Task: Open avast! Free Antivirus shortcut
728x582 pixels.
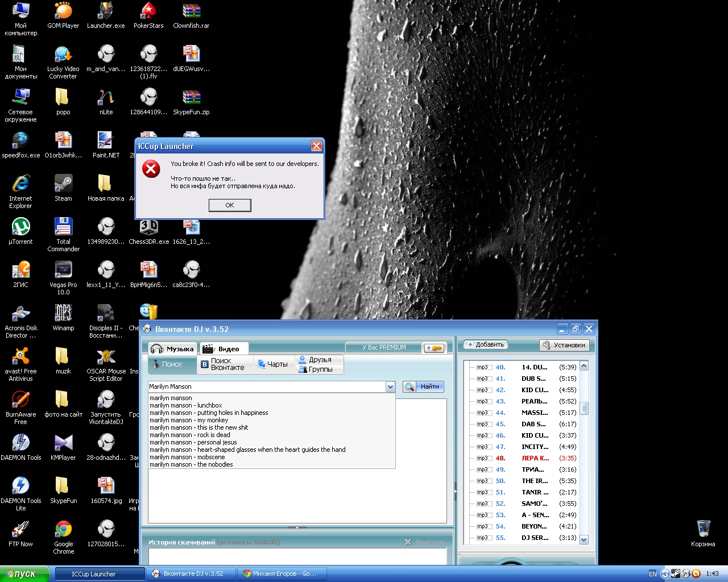Action: pyautogui.click(x=21, y=364)
